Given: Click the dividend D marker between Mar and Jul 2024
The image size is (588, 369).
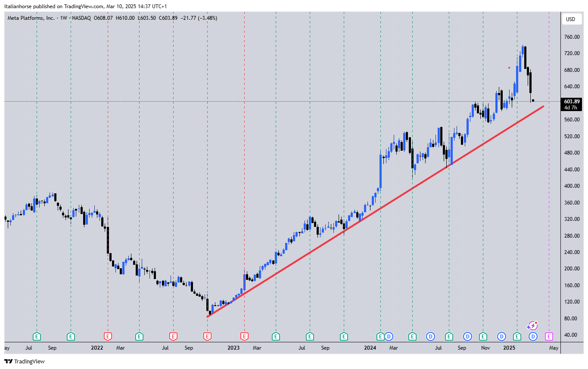Looking at the screenshot, I should pyautogui.click(x=430, y=336).
